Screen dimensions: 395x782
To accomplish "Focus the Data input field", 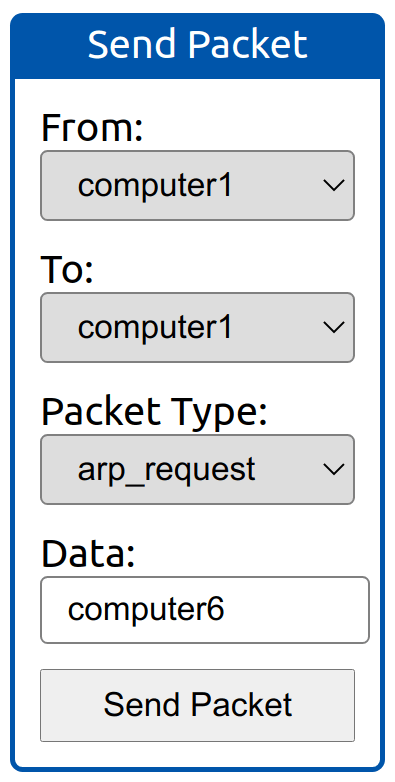I will point(205,610).
